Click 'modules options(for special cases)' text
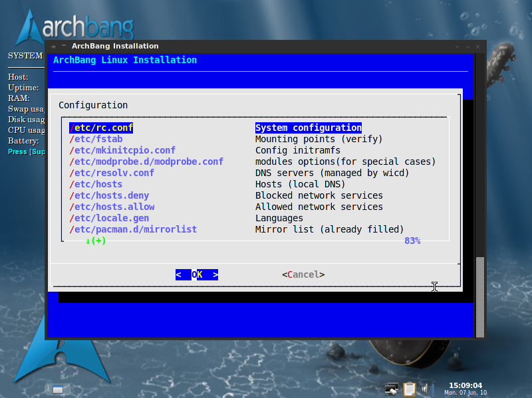Viewport: 532px width, 398px height. [345, 161]
